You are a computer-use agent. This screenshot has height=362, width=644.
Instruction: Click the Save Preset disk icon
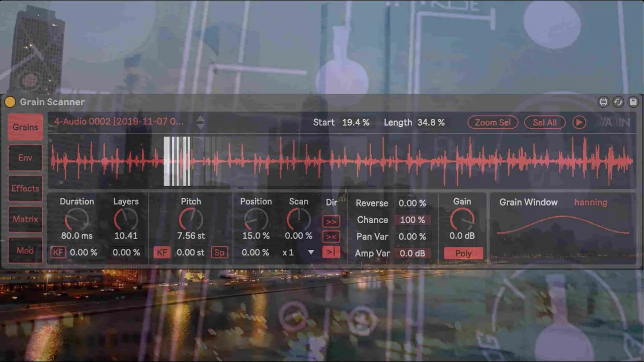(x=633, y=102)
